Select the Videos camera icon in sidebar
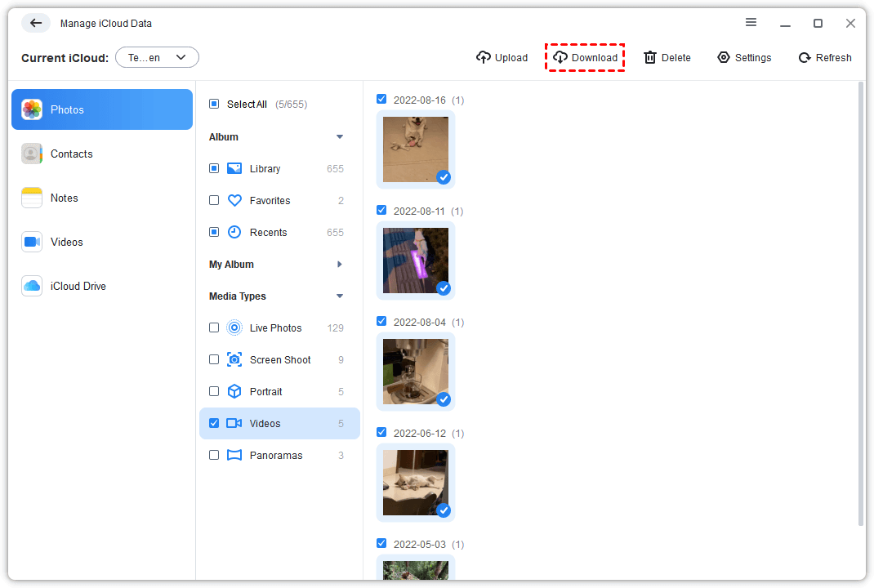Image resolution: width=874 pixels, height=588 pixels. [32, 242]
